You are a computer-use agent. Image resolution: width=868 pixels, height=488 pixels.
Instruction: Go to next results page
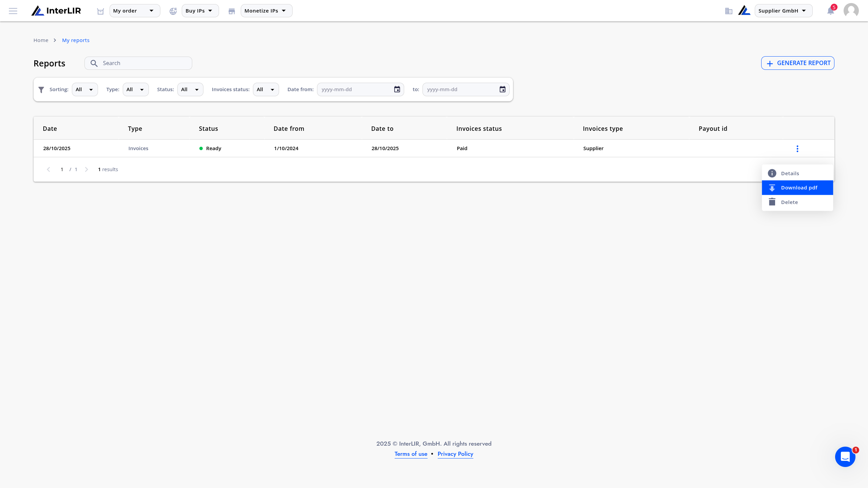[x=86, y=169]
